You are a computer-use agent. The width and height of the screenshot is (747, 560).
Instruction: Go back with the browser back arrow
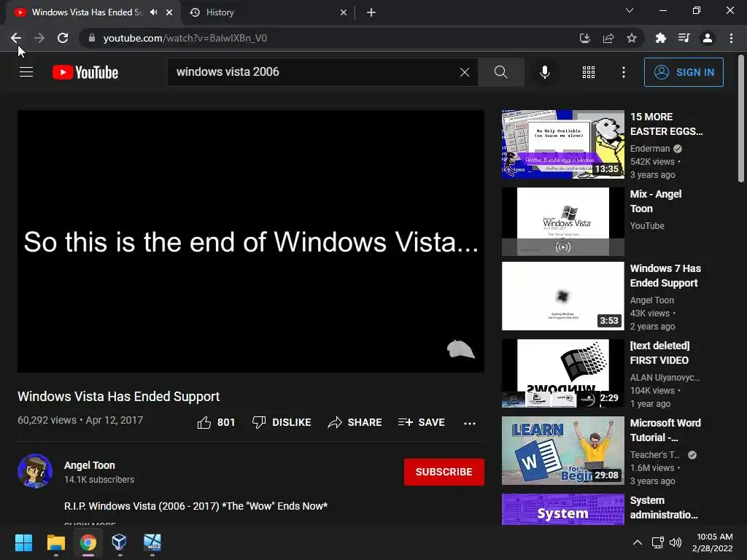pyautogui.click(x=16, y=38)
